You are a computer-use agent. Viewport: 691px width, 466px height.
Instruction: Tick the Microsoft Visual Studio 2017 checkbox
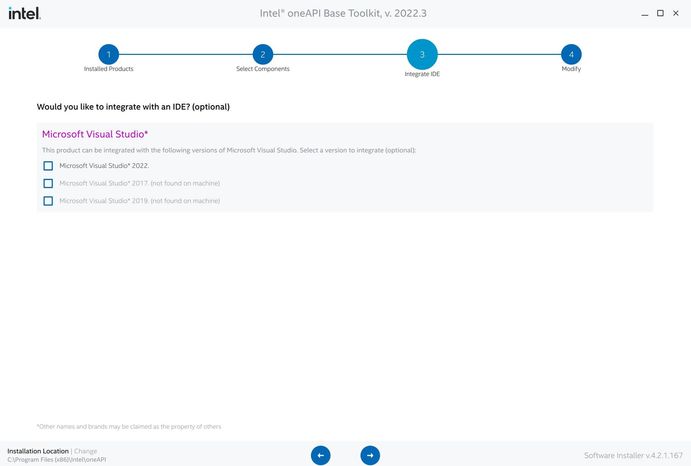pos(48,183)
